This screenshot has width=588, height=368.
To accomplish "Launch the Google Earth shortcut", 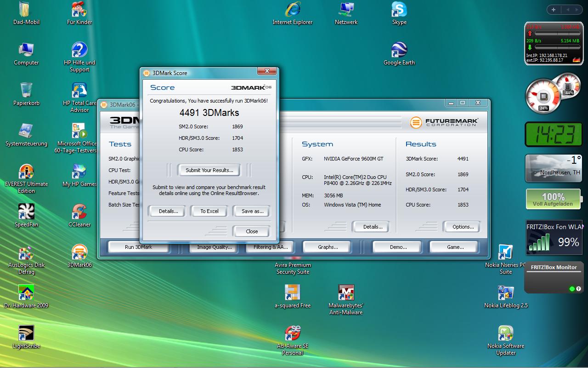I will 399,54.
